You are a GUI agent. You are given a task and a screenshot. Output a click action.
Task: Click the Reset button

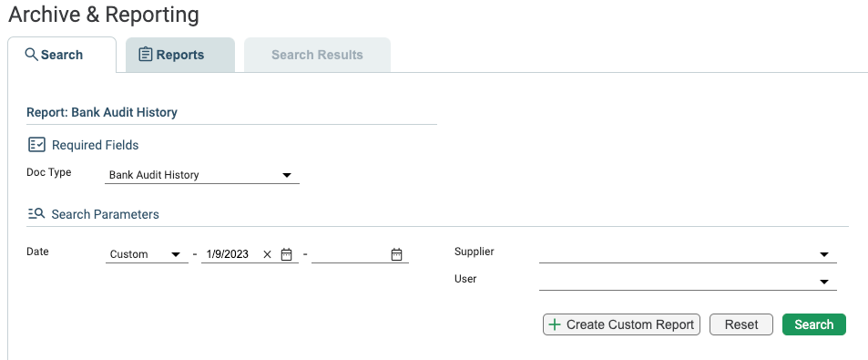[x=740, y=324]
